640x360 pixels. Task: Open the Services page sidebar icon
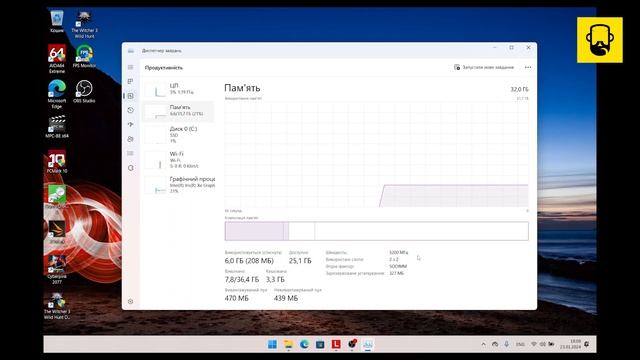click(131, 168)
